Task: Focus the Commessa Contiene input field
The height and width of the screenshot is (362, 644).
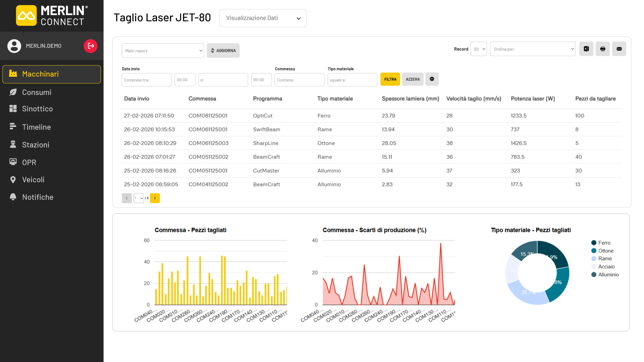Action: point(300,80)
